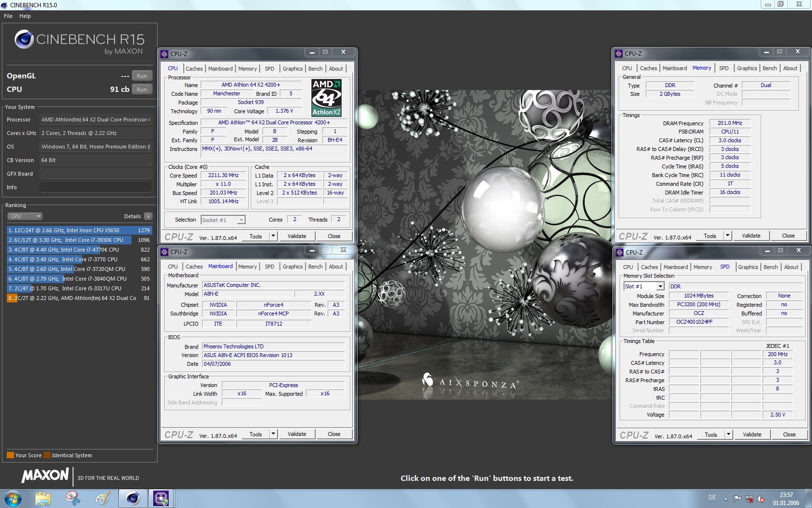Click the DE language indicator
Viewport: 812px width, 508px height.
(x=712, y=497)
